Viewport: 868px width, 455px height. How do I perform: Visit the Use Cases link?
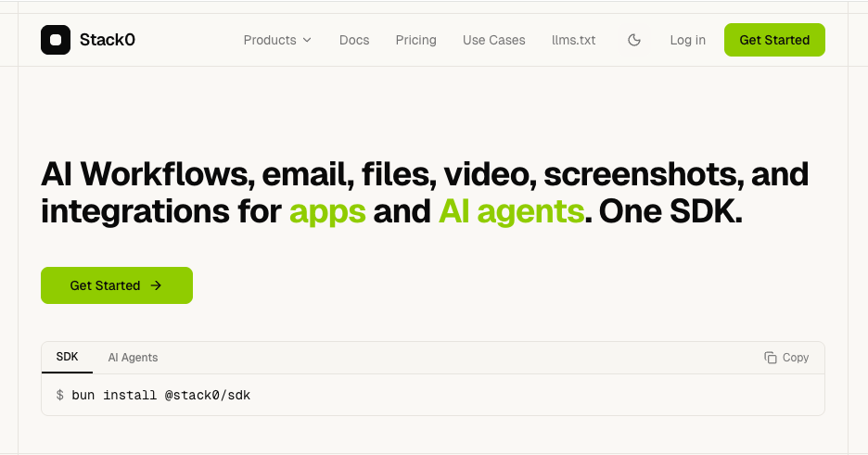click(493, 40)
